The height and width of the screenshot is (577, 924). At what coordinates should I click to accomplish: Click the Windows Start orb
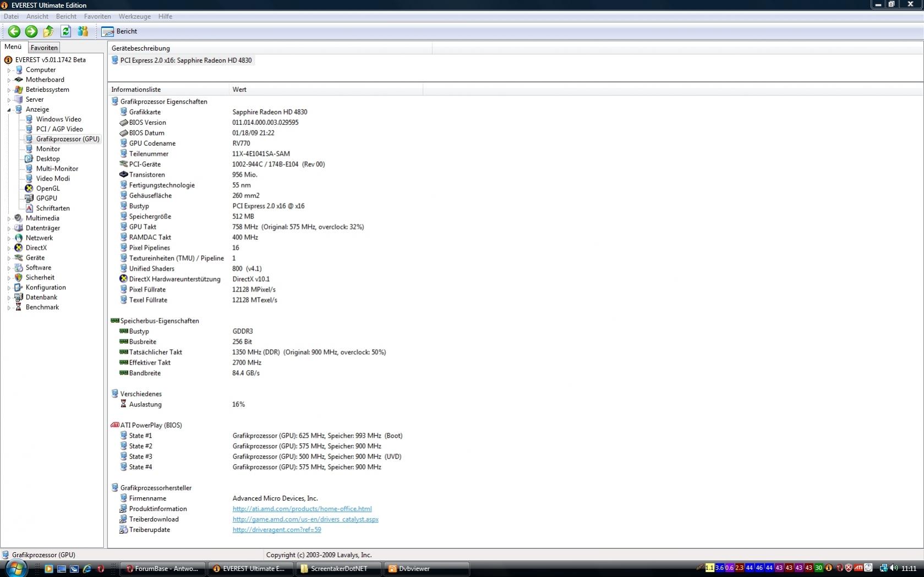[16, 569]
